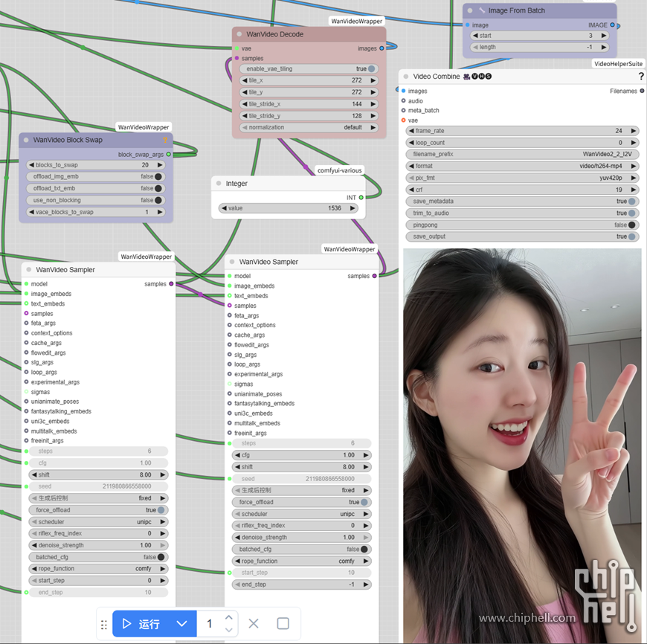Collapse the WanVideo Block Swap node dot
Screen dimensions: 647x644
point(26,140)
